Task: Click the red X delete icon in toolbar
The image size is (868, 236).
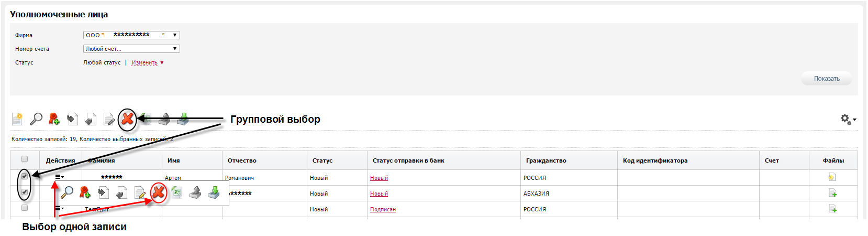Action: (127, 120)
